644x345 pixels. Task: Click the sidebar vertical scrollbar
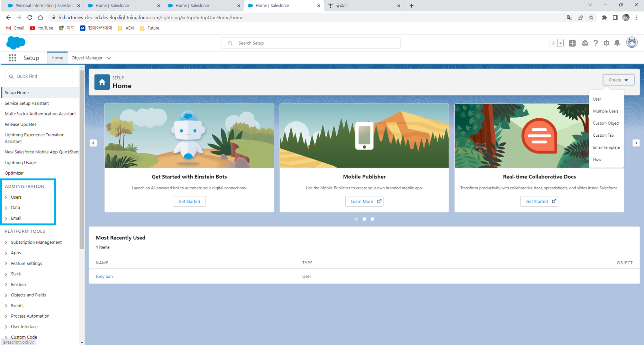click(x=82, y=159)
